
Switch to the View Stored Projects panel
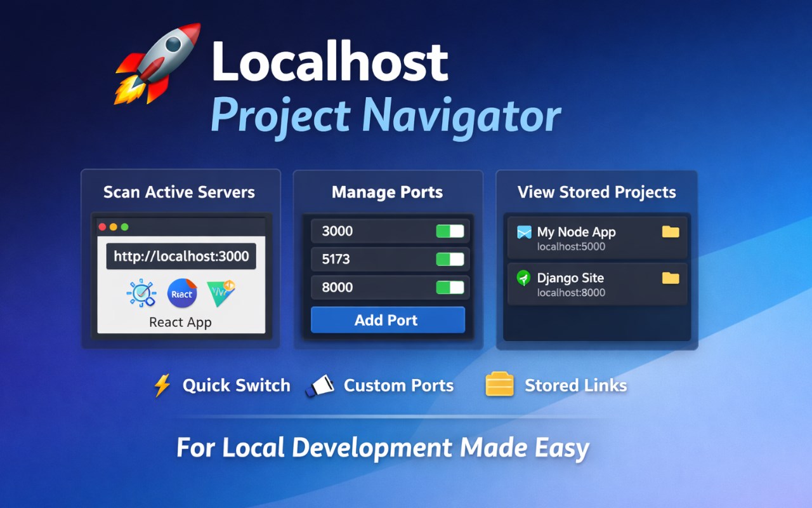(597, 192)
